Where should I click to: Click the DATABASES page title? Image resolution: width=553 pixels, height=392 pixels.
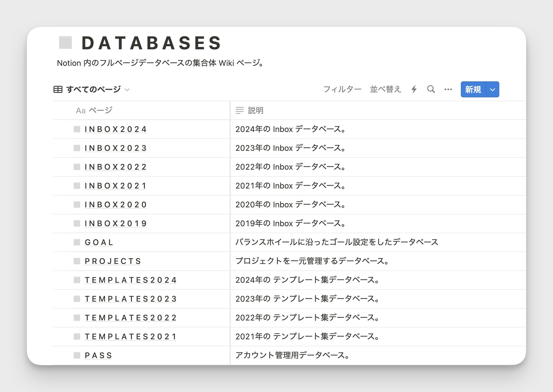(152, 43)
